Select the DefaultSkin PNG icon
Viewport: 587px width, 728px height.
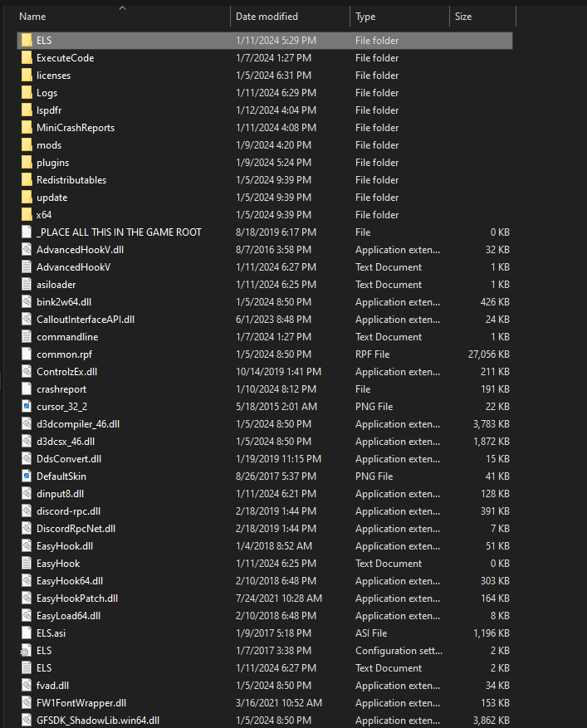click(x=27, y=476)
